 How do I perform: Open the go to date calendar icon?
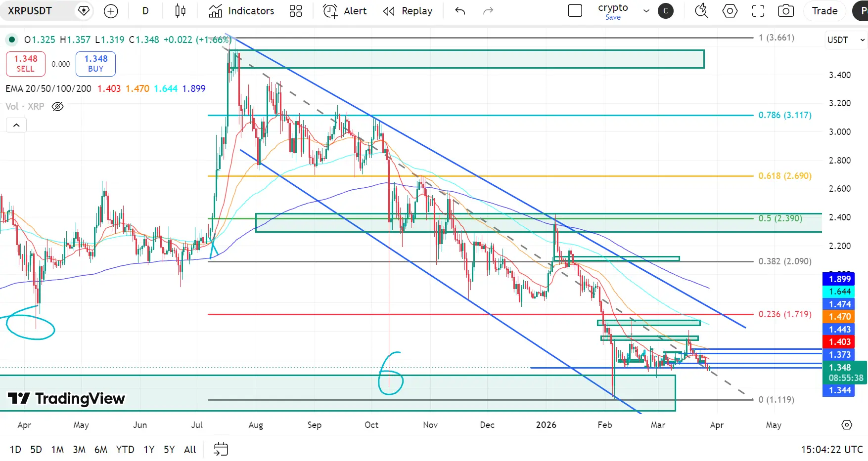[221, 449]
